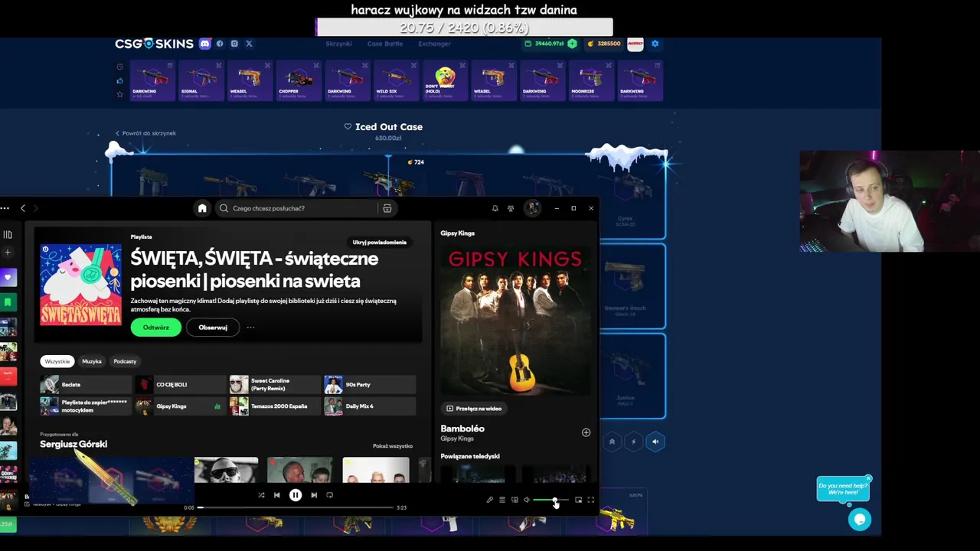980x551 pixels.
Task: Create new playlist with plus in sidebar
Action: 8,253
